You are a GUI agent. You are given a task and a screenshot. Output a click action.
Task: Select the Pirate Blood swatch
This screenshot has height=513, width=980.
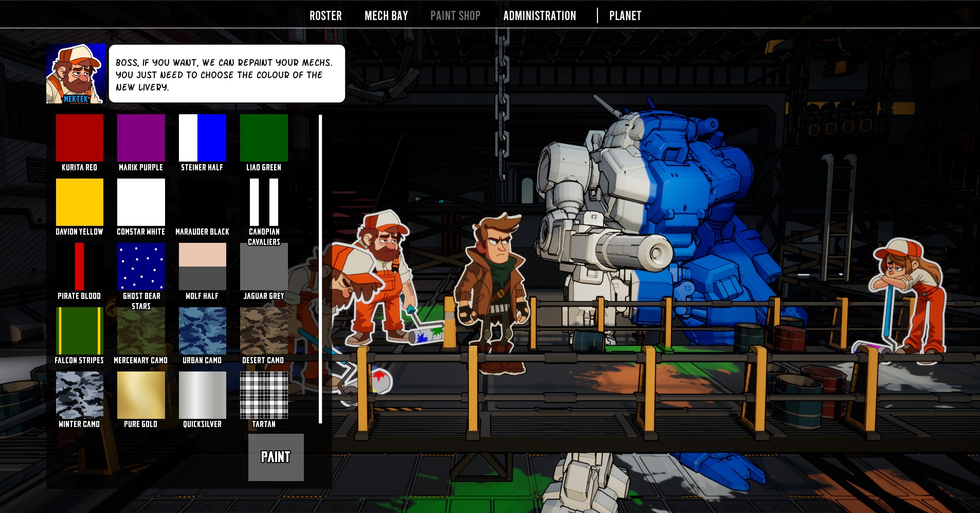80,267
